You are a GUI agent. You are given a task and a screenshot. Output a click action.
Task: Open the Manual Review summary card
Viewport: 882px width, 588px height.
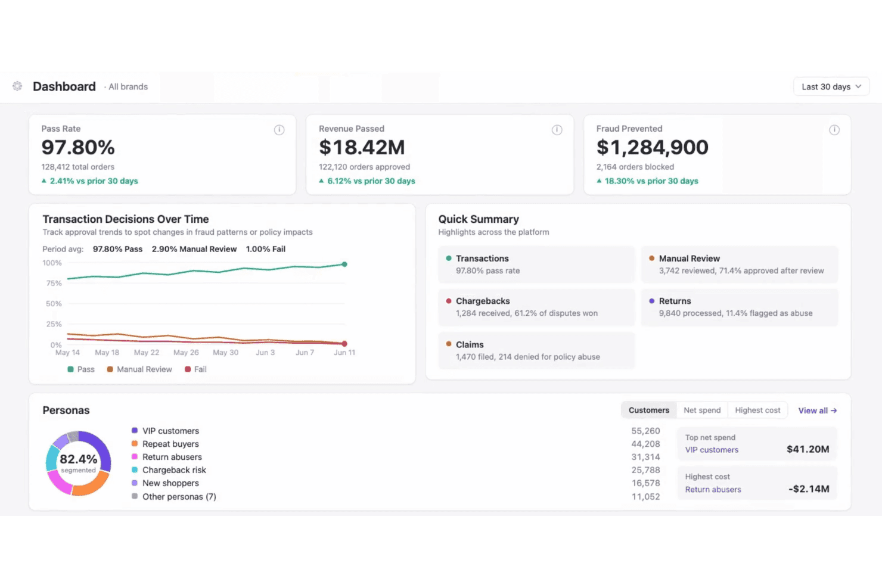click(740, 265)
